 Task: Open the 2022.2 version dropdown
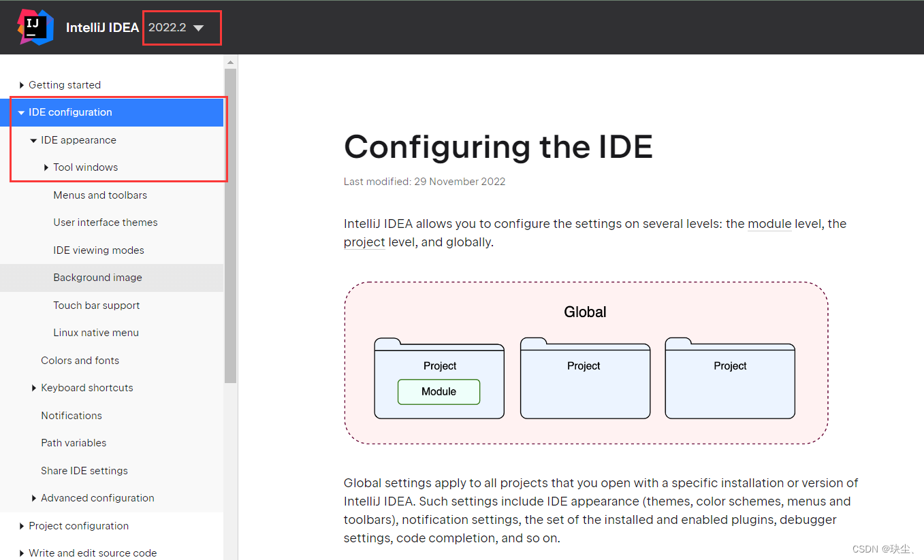[x=176, y=28]
